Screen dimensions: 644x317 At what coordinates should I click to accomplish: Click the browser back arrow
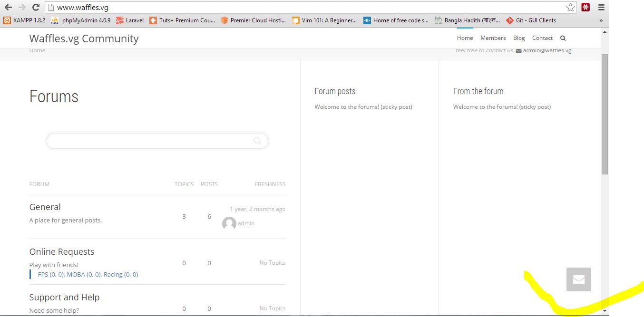point(8,8)
